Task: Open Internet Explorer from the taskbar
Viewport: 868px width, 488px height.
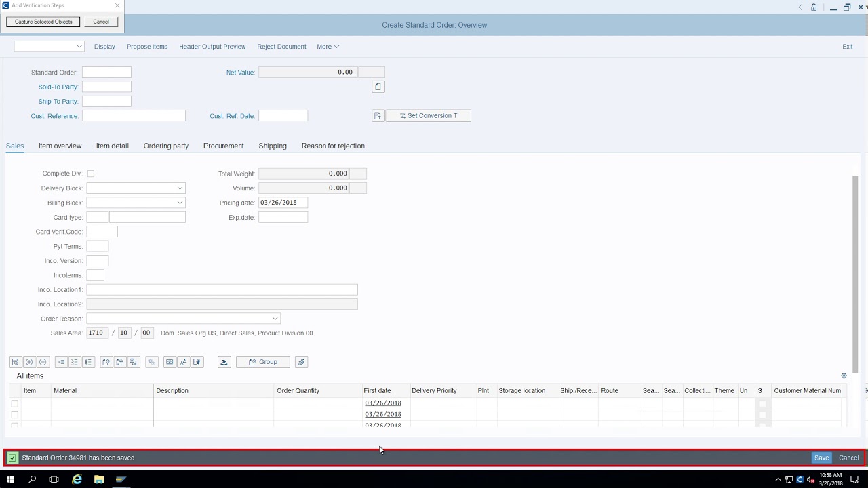Action: click(77, 479)
